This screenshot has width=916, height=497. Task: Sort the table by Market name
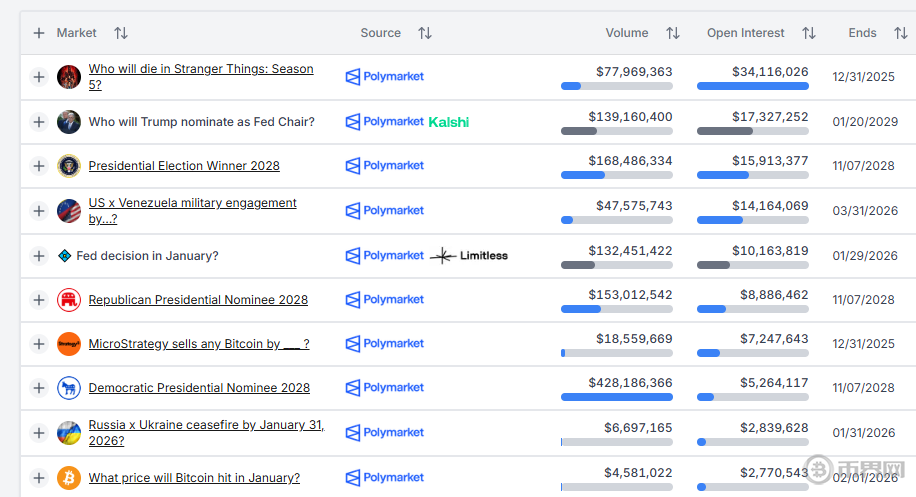coord(121,33)
